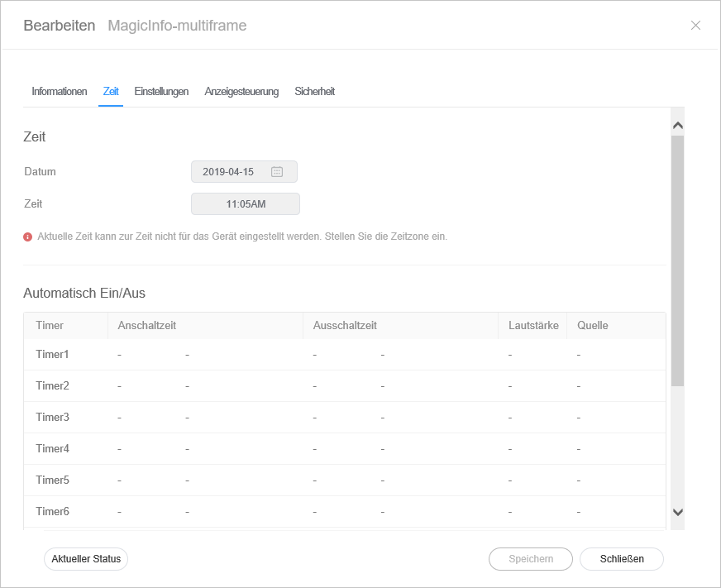
Task: Click the Zeit field showing 11:05AM
Action: coord(246,204)
